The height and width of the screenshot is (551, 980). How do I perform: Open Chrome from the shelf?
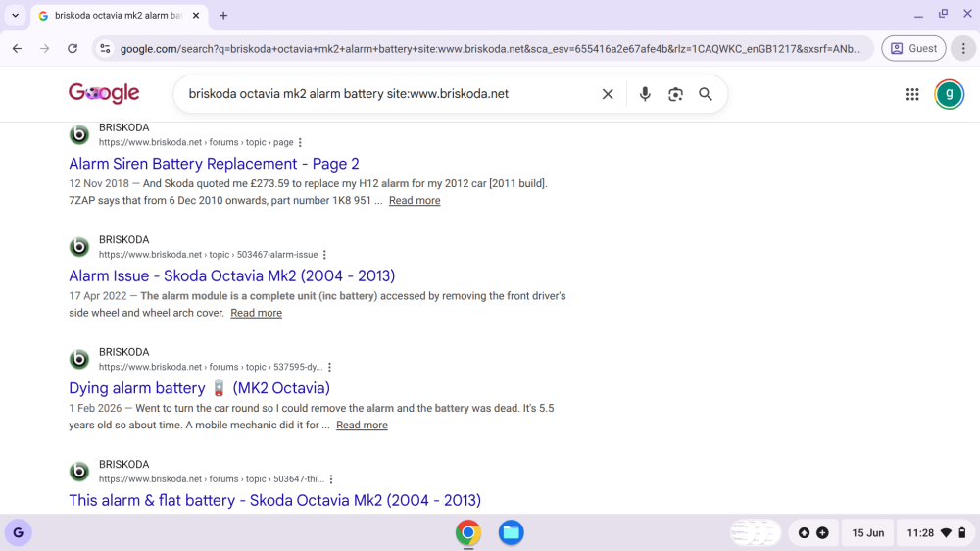pos(468,533)
